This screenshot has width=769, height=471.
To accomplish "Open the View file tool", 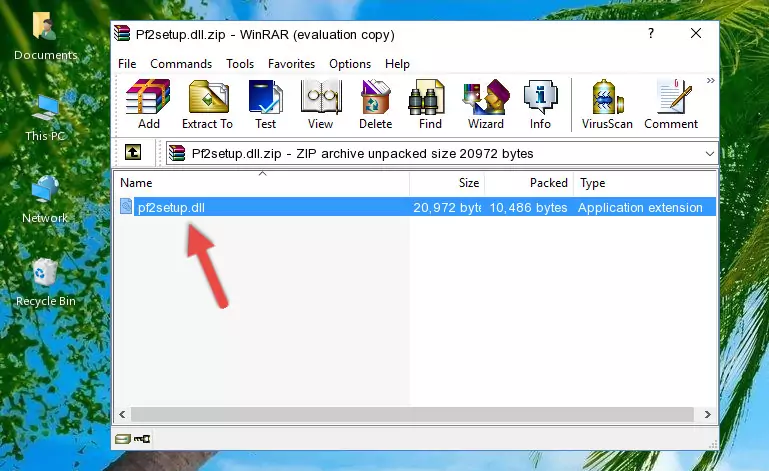I will [321, 104].
